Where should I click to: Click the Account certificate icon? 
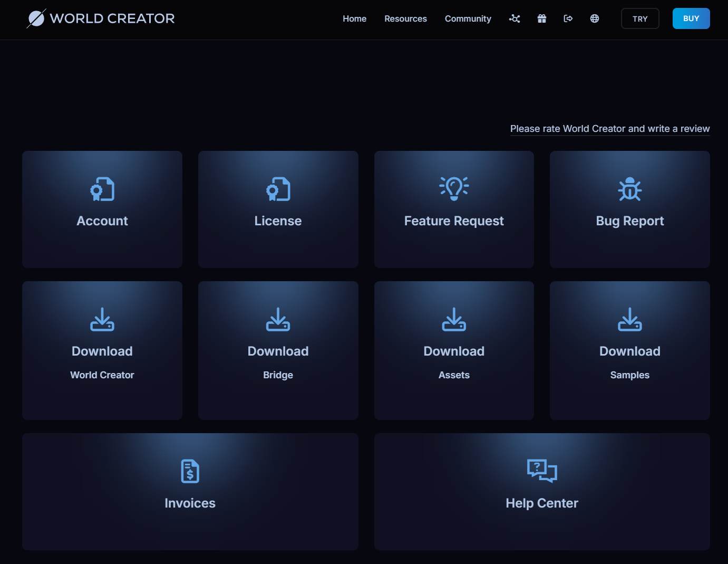pyautogui.click(x=102, y=189)
